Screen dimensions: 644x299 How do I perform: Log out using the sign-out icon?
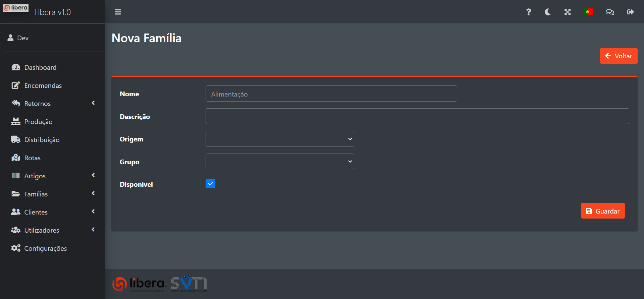[630, 12]
